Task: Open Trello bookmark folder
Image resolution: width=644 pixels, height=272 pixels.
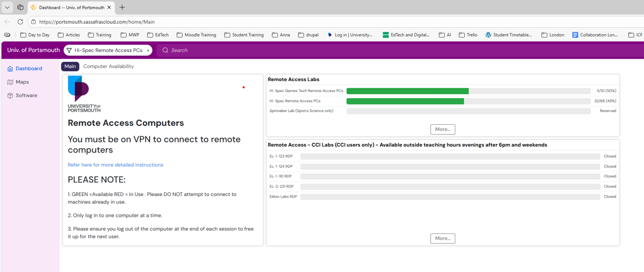Action: 468,35
